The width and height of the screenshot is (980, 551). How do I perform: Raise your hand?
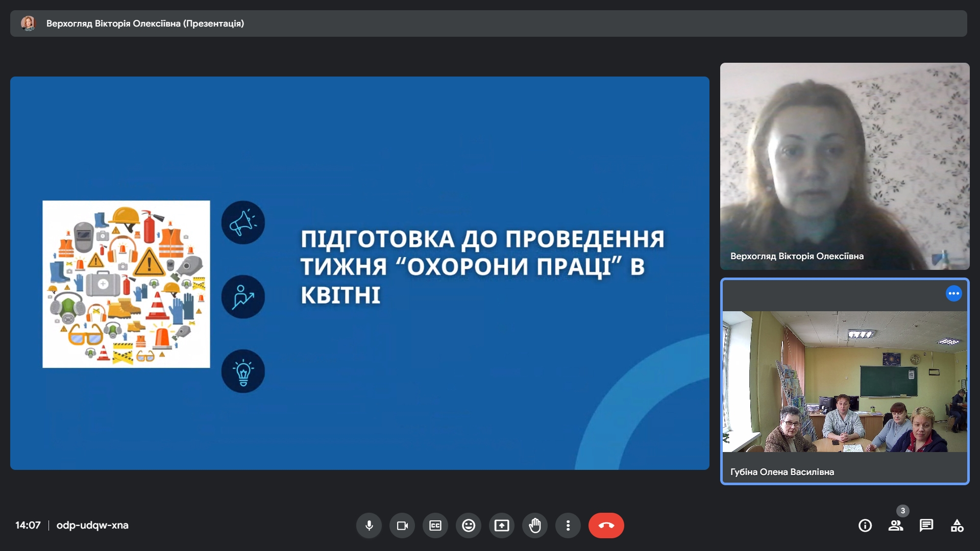535,525
